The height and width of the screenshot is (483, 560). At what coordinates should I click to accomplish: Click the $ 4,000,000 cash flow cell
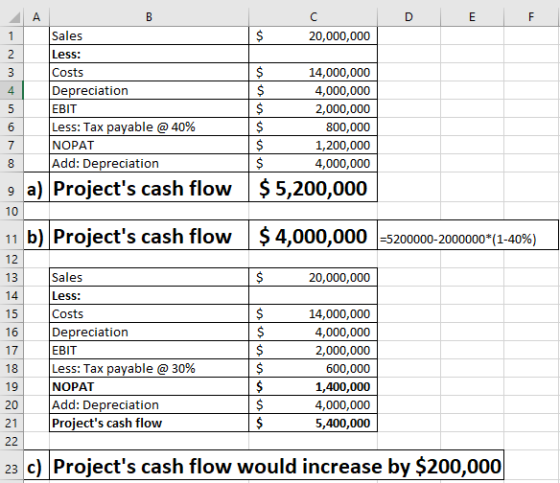[313, 235]
